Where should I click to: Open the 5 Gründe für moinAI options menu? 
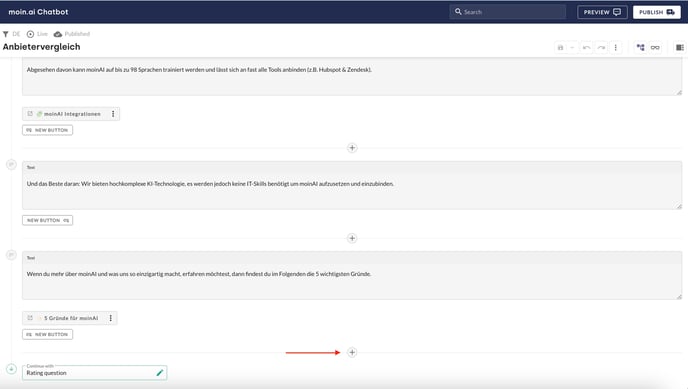coord(111,318)
